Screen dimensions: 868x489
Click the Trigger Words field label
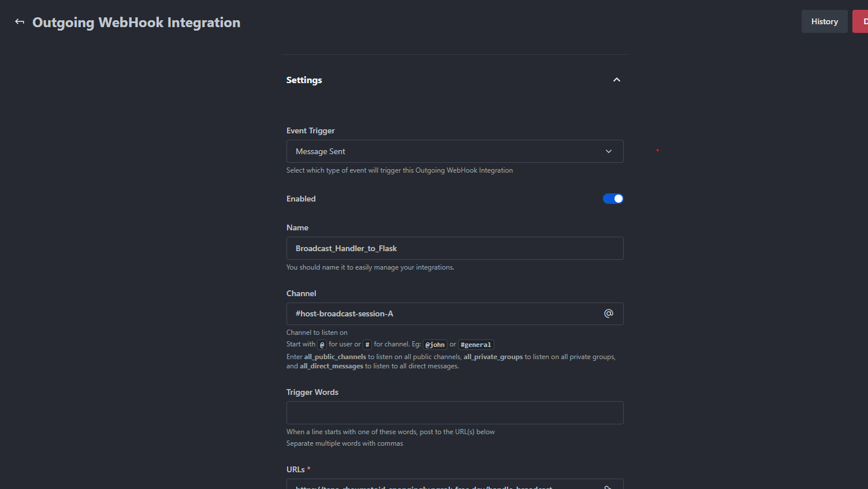312,392
